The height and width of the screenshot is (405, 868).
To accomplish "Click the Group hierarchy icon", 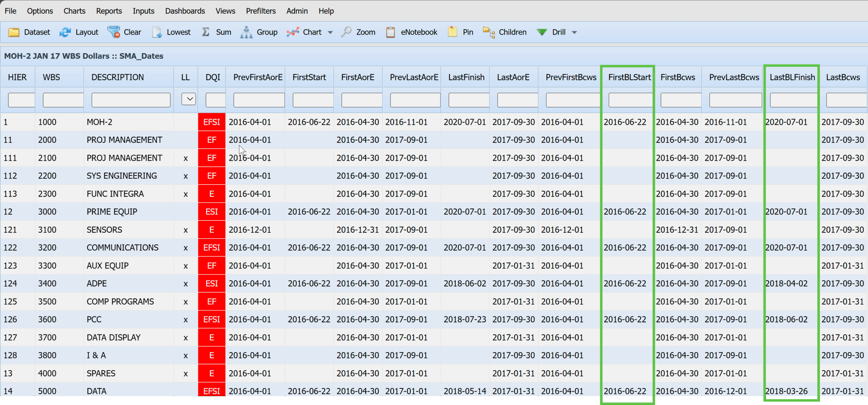I will point(246,32).
